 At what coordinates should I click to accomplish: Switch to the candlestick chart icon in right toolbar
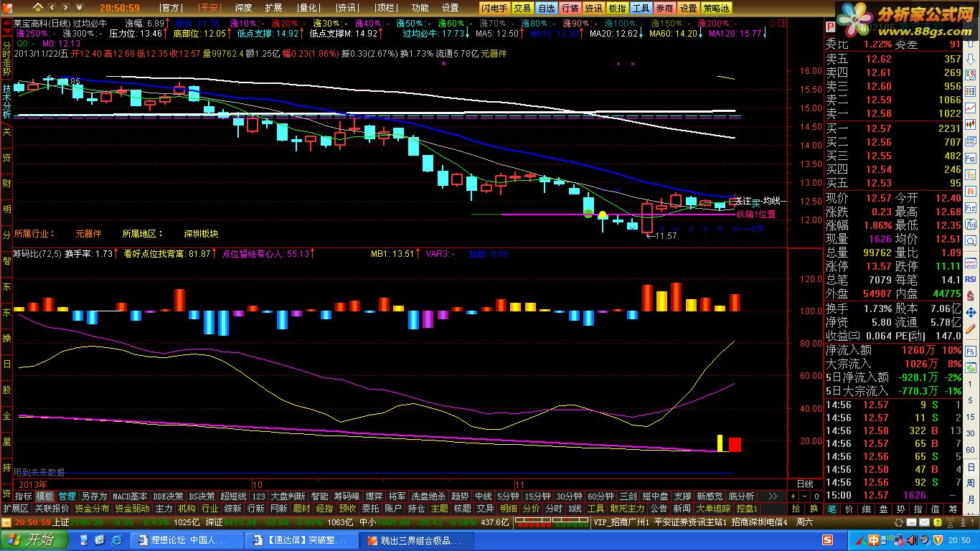[x=971, y=124]
